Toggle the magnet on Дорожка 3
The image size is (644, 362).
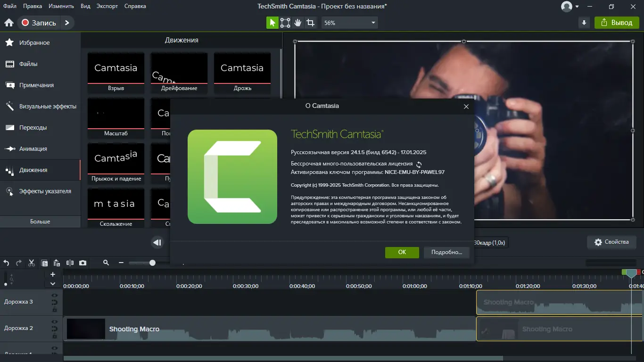(x=55, y=303)
